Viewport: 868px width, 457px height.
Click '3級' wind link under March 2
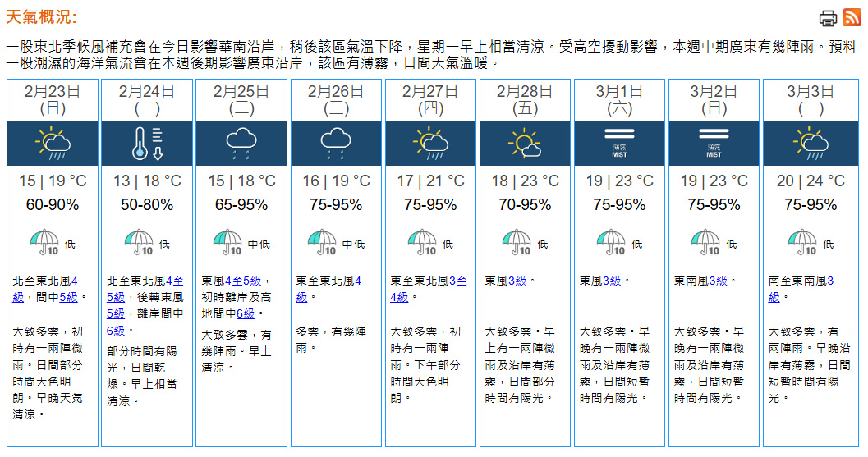pyautogui.click(x=718, y=281)
